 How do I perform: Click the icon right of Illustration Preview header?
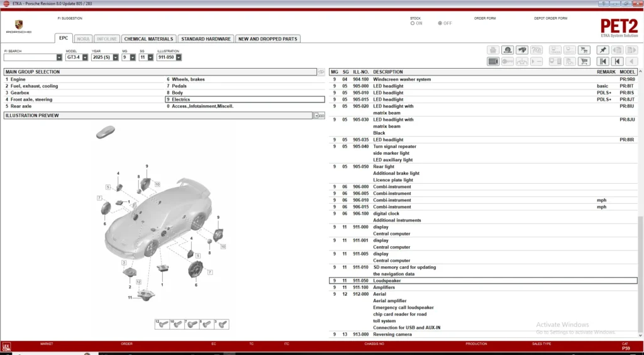tap(319, 116)
